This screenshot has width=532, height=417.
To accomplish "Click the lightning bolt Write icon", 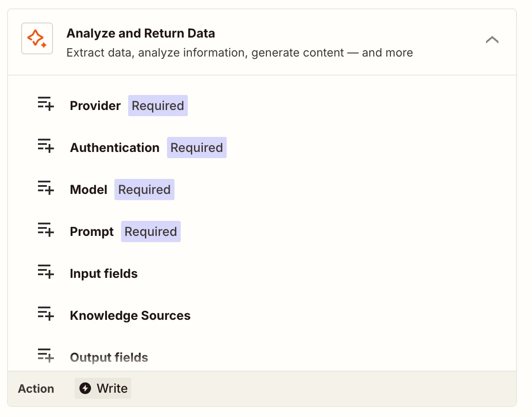I will point(85,388).
